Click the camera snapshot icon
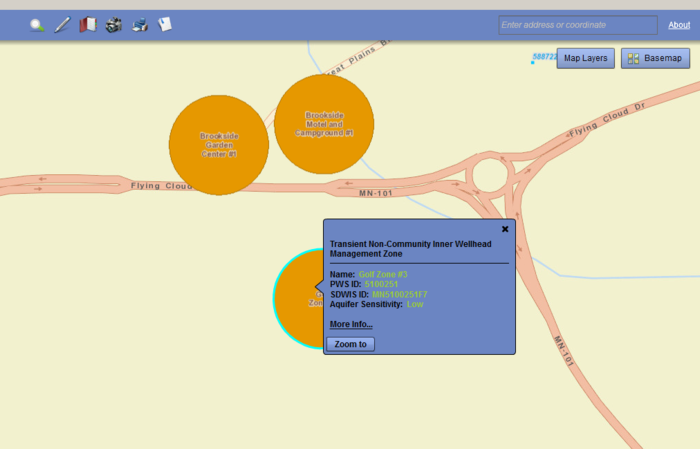This screenshot has height=449, width=700. (x=114, y=25)
